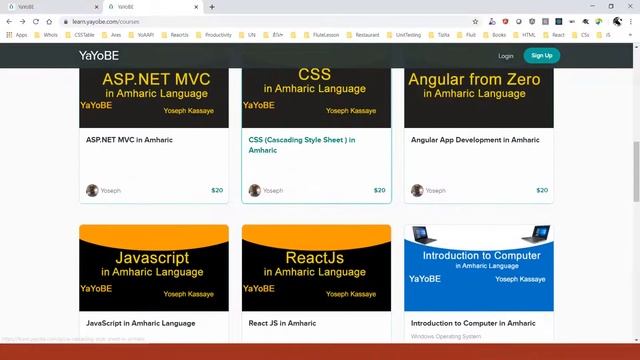Click the YaYoBE site logo
Screen dimensions: 640x360
99,56
